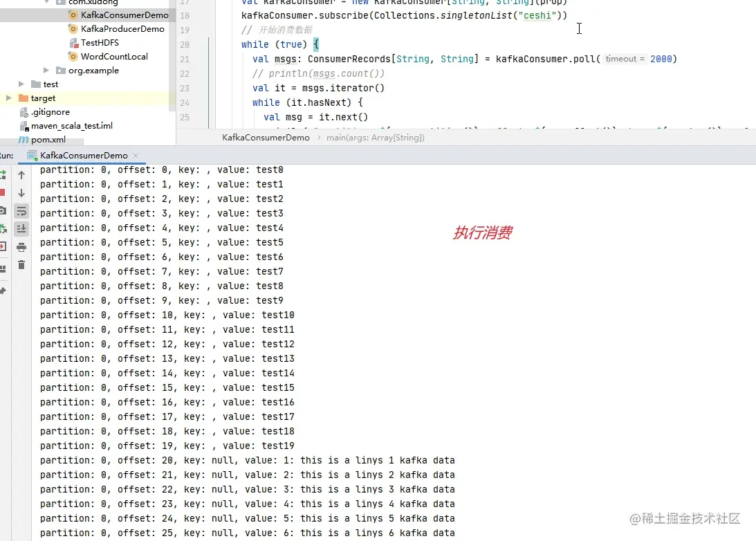Click the TestHDFS class icon
The image size is (756, 541).
click(73, 43)
